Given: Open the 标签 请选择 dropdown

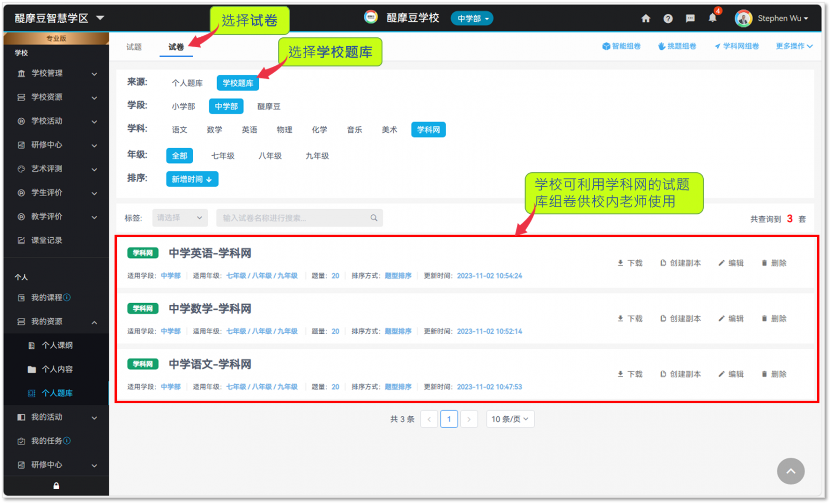Looking at the screenshot, I should click(180, 218).
